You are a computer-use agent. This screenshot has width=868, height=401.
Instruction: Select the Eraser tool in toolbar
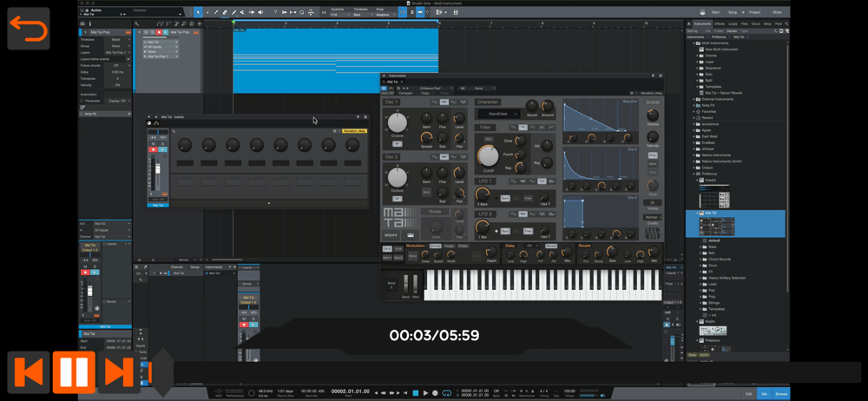tap(225, 12)
